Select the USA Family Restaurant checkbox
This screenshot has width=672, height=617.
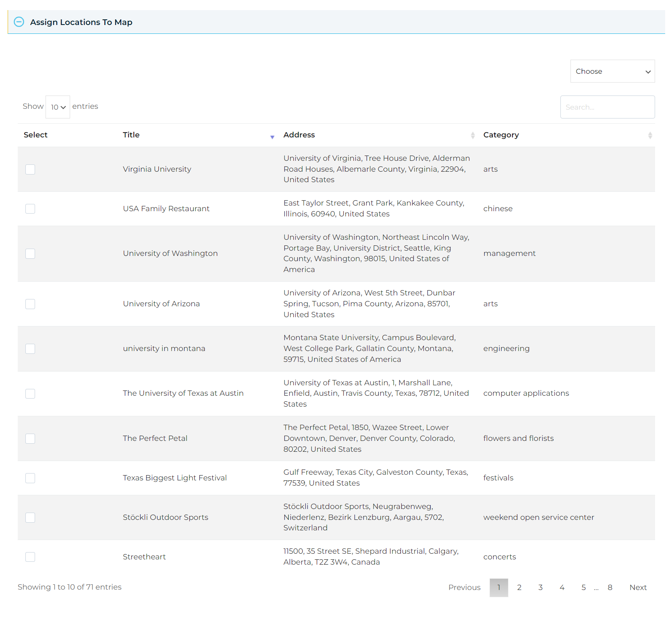click(30, 209)
